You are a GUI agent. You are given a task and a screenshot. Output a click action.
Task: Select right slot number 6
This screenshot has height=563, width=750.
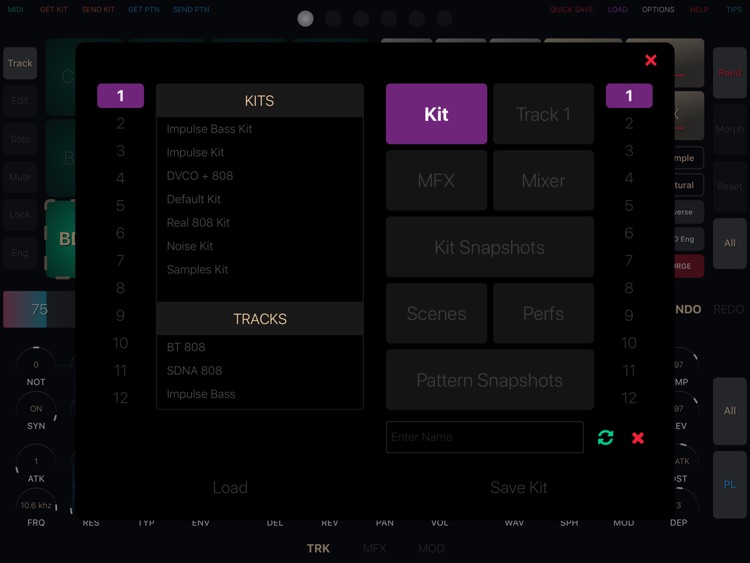[629, 233]
